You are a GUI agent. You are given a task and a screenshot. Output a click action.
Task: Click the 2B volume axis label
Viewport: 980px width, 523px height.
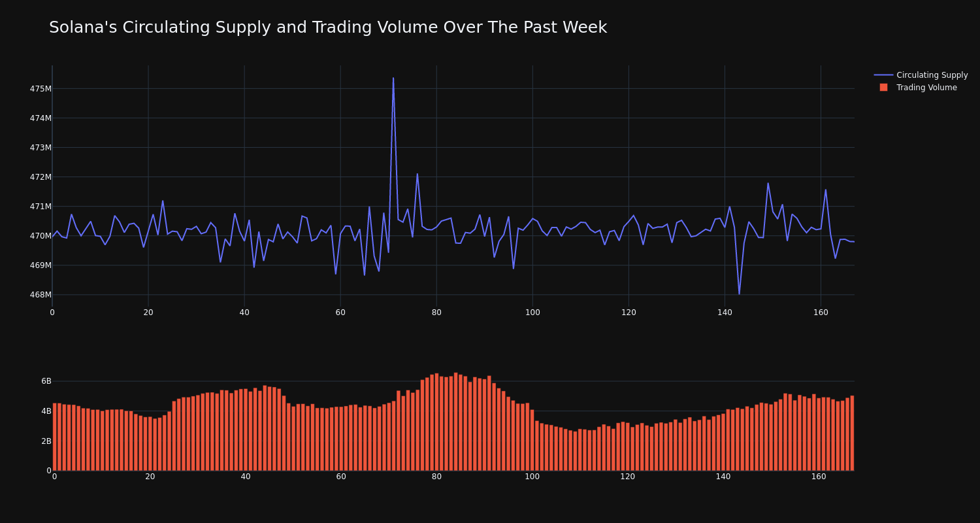(x=46, y=441)
